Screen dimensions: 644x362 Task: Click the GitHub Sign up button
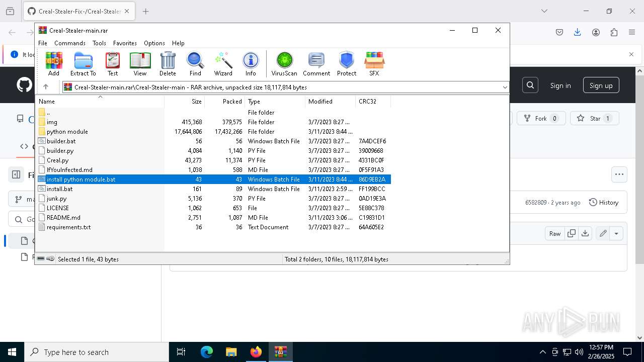coord(601,85)
